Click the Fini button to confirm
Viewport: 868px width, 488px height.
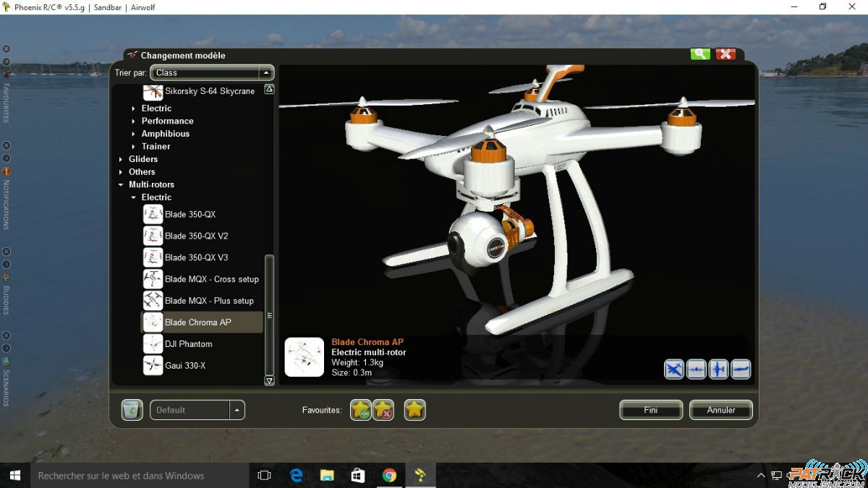click(650, 410)
